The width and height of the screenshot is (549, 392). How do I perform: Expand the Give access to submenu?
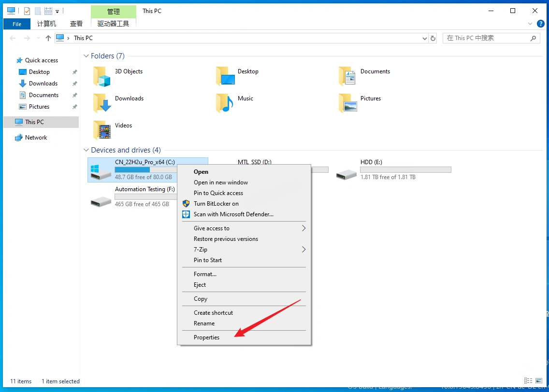pyautogui.click(x=244, y=228)
